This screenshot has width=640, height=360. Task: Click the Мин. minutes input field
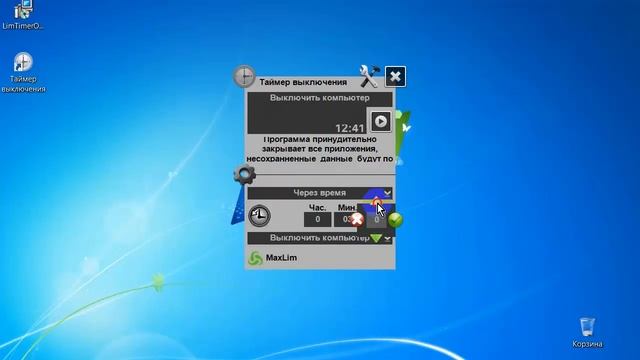pyautogui.click(x=345, y=219)
